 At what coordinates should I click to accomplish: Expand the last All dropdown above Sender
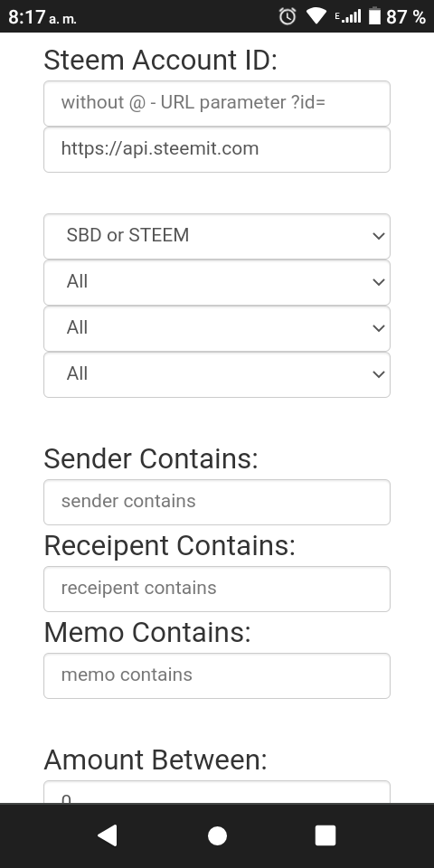click(217, 374)
